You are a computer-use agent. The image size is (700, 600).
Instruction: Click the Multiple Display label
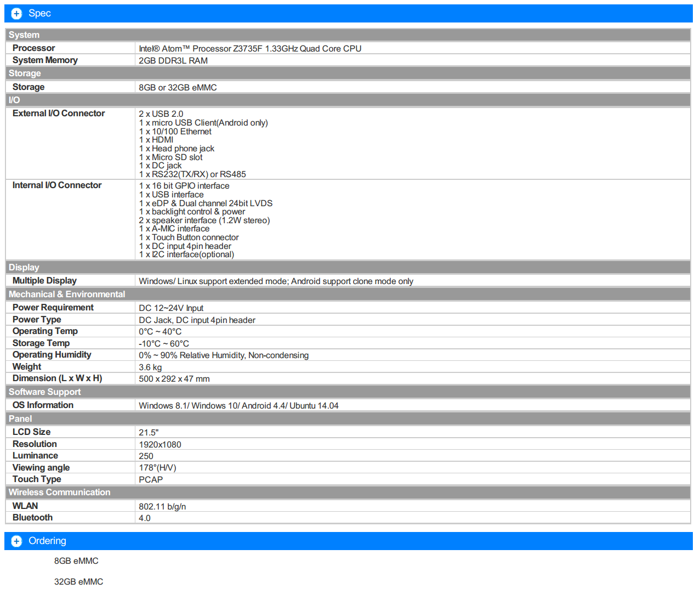click(x=44, y=281)
